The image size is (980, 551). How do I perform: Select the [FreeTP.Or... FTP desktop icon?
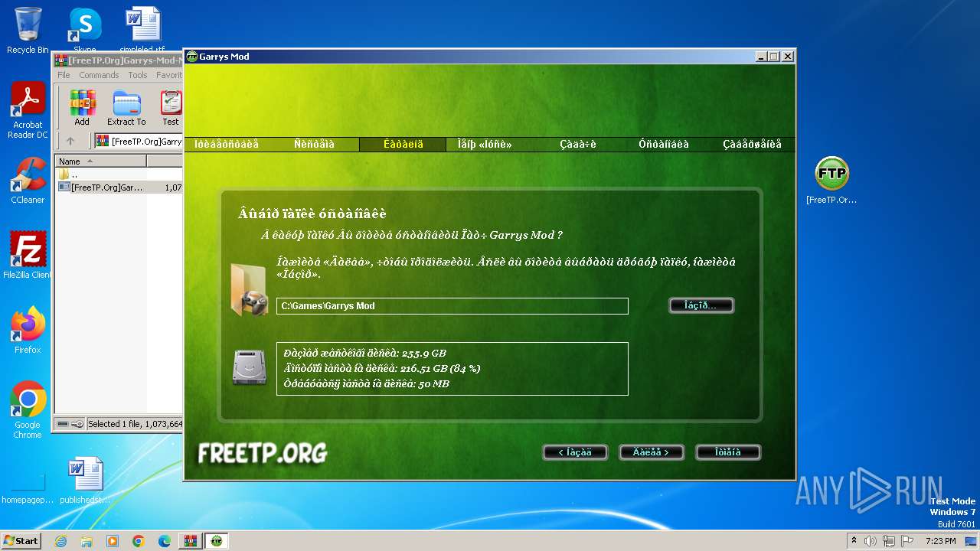tap(831, 181)
